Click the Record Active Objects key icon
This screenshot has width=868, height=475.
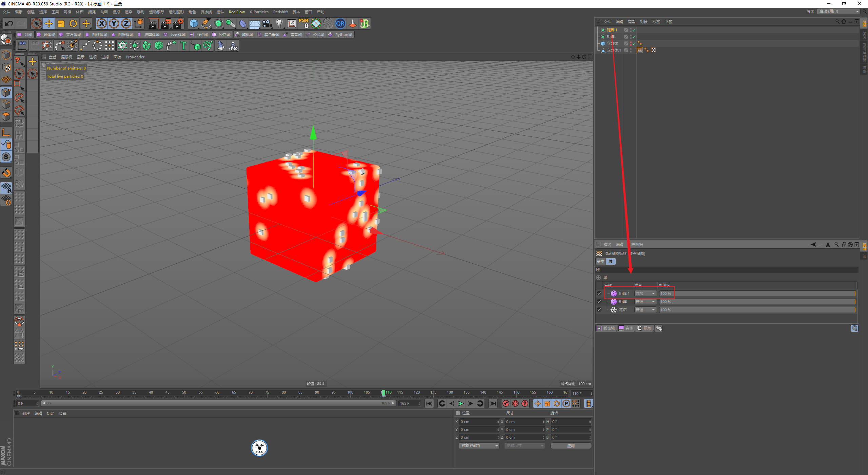(506, 403)
